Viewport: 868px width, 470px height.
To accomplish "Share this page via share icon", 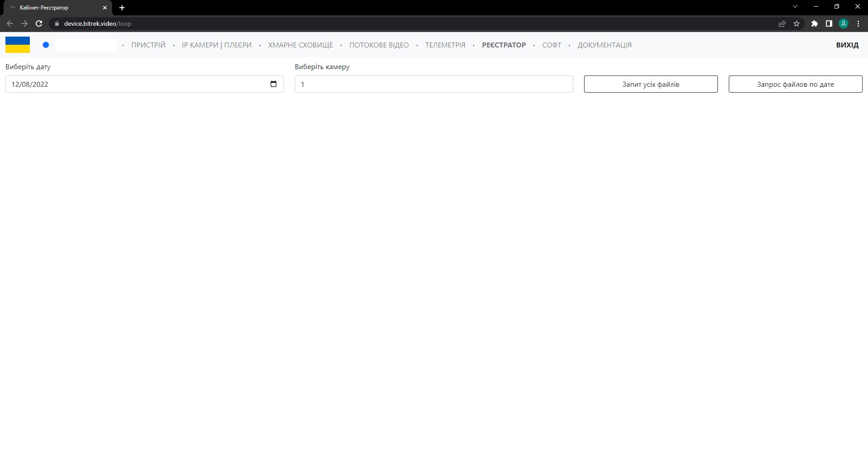I will [782, 23].
